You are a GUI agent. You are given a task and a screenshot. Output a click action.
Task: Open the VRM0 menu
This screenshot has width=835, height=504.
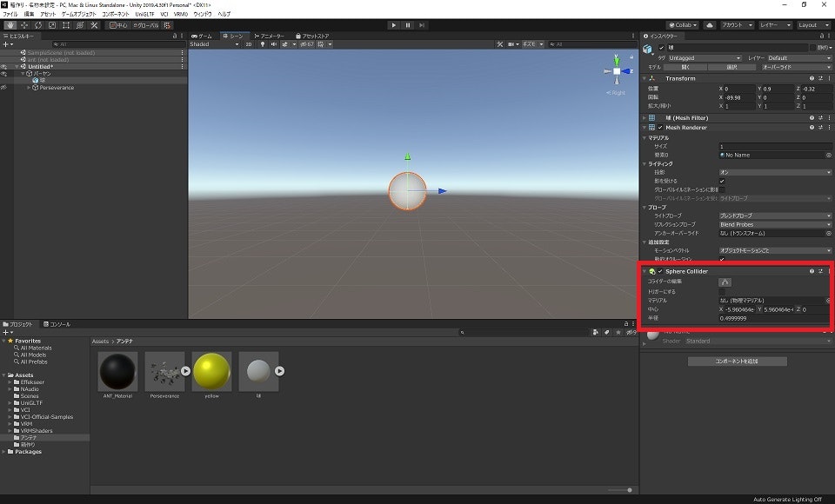181,15
